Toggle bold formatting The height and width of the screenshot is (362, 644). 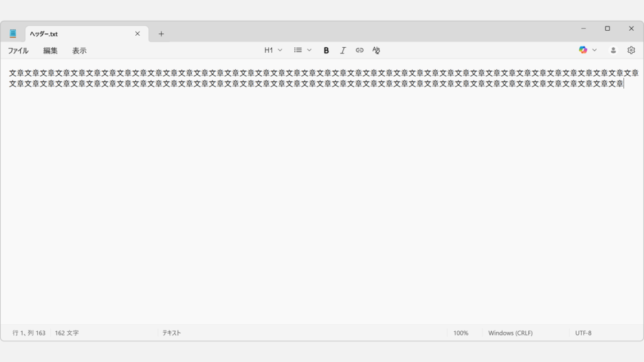point(326,50)
